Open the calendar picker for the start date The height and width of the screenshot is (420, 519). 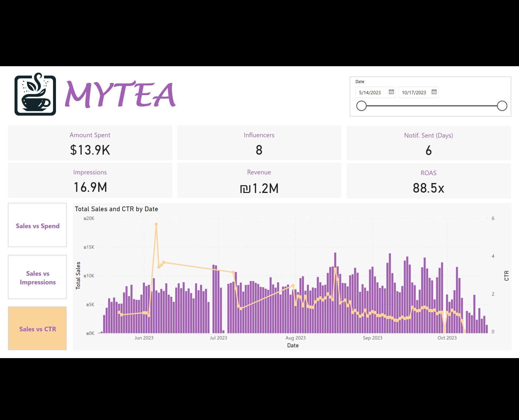pos(391,92)
